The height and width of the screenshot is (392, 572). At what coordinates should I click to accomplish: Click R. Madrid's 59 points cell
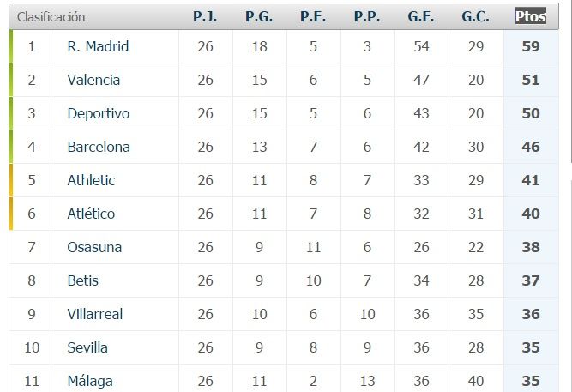(531, 46)
